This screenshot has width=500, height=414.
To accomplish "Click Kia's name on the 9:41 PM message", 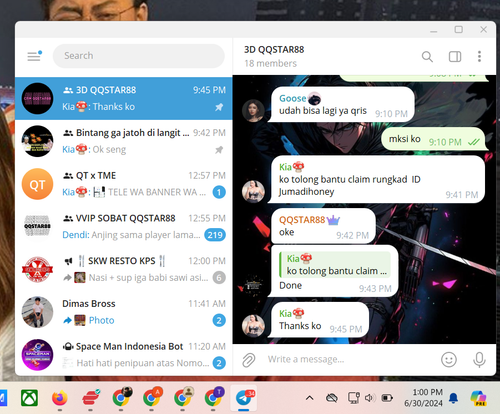I will click(x=285, y=167).
